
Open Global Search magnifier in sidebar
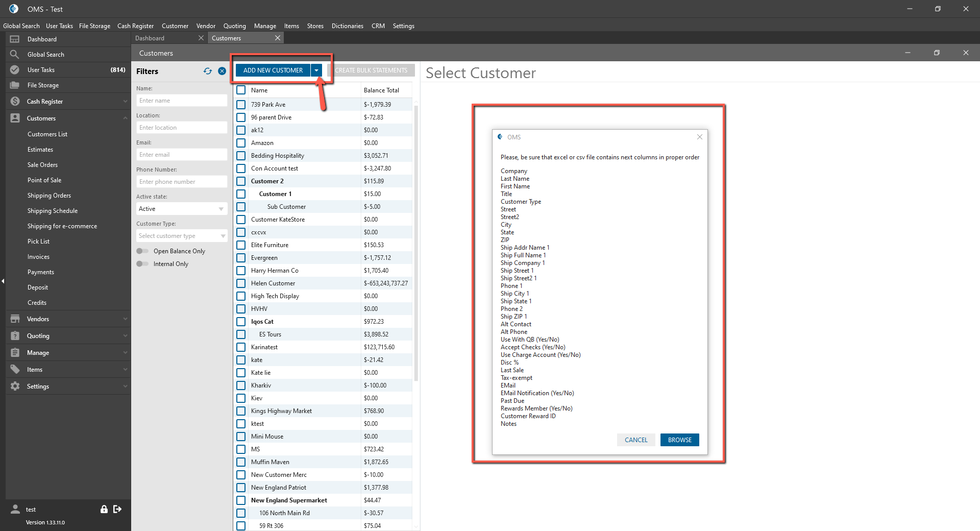pyautogui.click(x=14, y=55)
